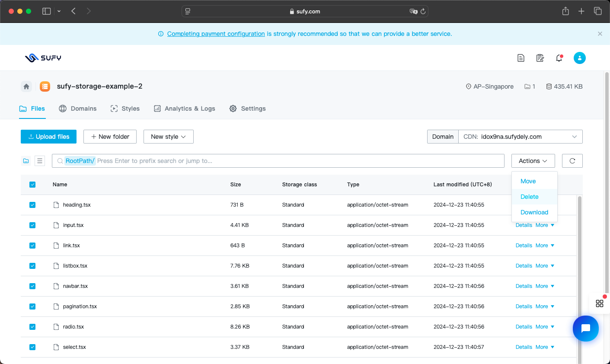This screenshot has height=364, width=610.
Task: Uncheck the select-all checkbox
Action: pyautogui.click(x=32, y=185)
